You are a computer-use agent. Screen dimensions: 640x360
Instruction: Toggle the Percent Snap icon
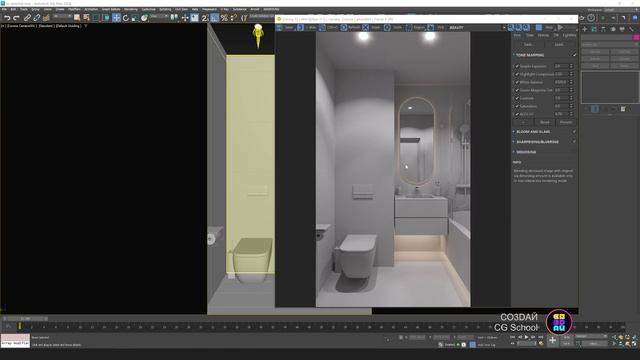click(224, 18)
